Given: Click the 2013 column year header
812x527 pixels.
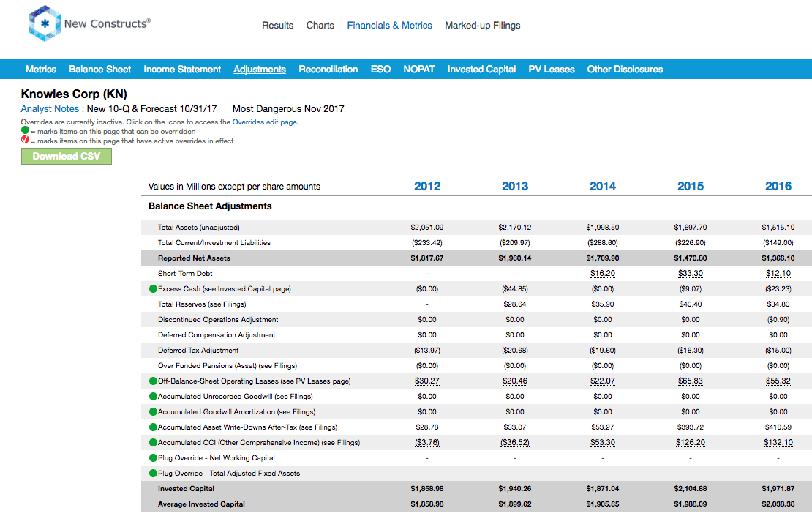Looking at the screenshot, I should pyautogui.click(x=515, y=187).
